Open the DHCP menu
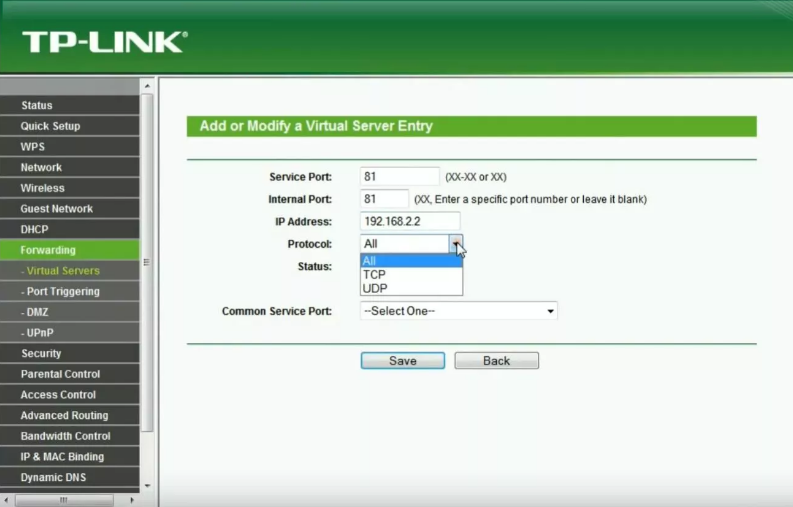The image size is (793, 507). (70, 229)
